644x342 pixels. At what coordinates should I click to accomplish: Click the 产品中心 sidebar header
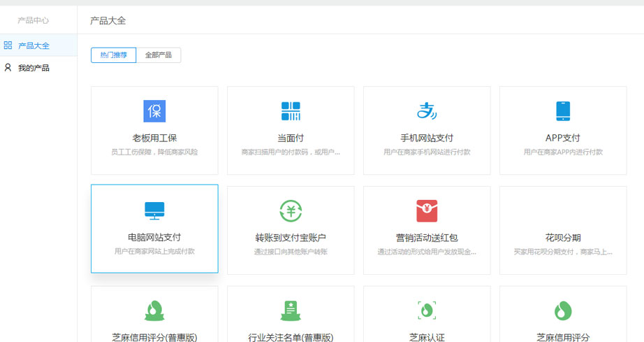coord(34,20)
